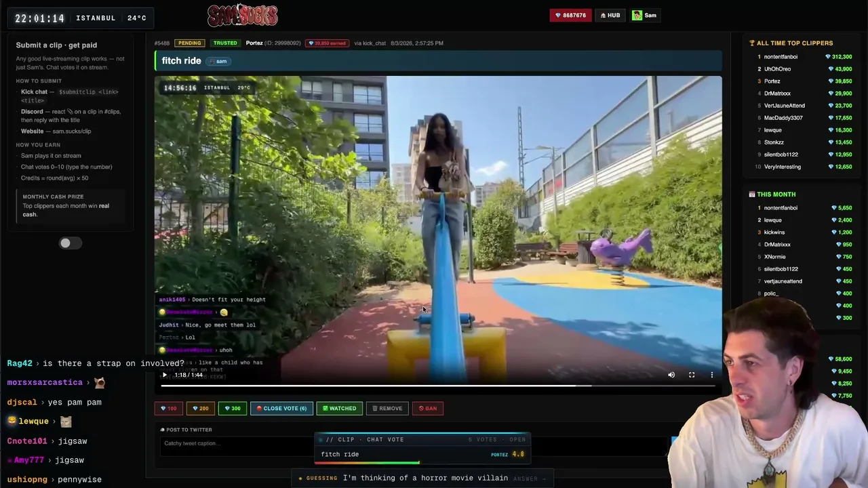Select VeryInteresting in top clippers list
This screenshot has height=488, width=868.
[x=783, y=167]
